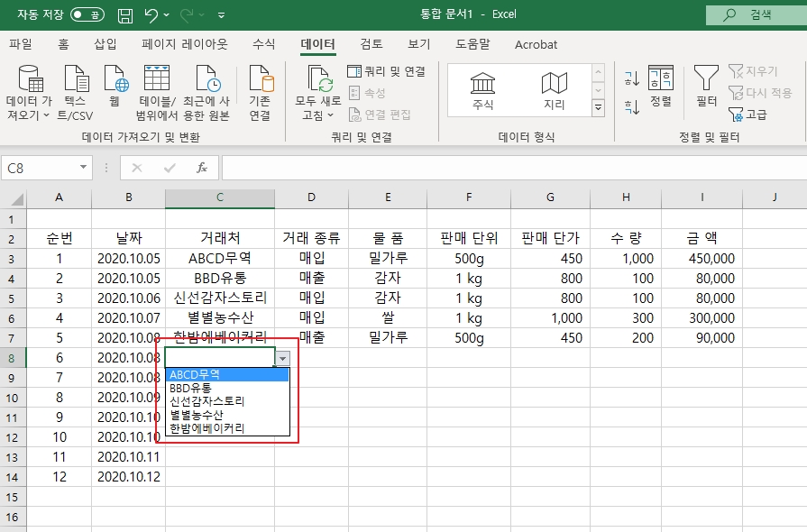Screen dimensions: 807x532
Task: Select the 주식 stocks data type
Action: (x=482, y=91)
